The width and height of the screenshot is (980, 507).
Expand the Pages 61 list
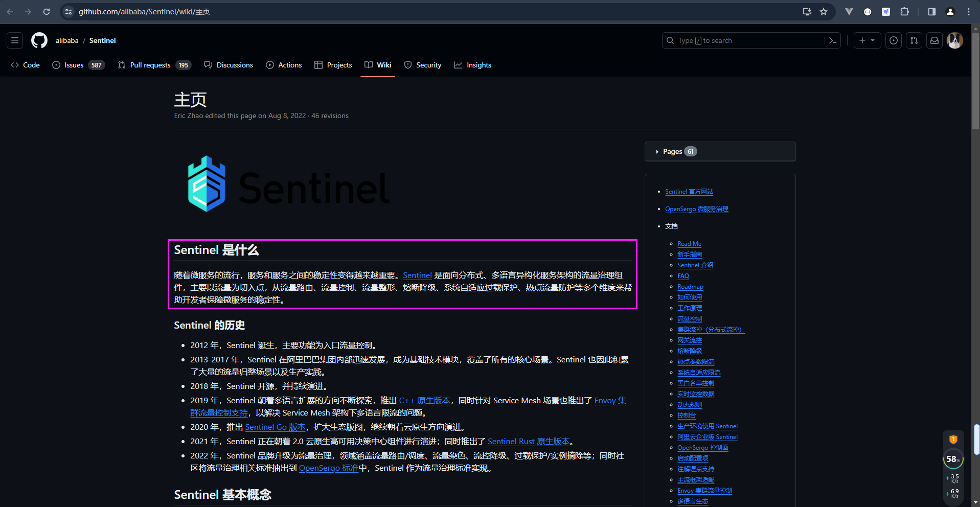coord(720,151)
